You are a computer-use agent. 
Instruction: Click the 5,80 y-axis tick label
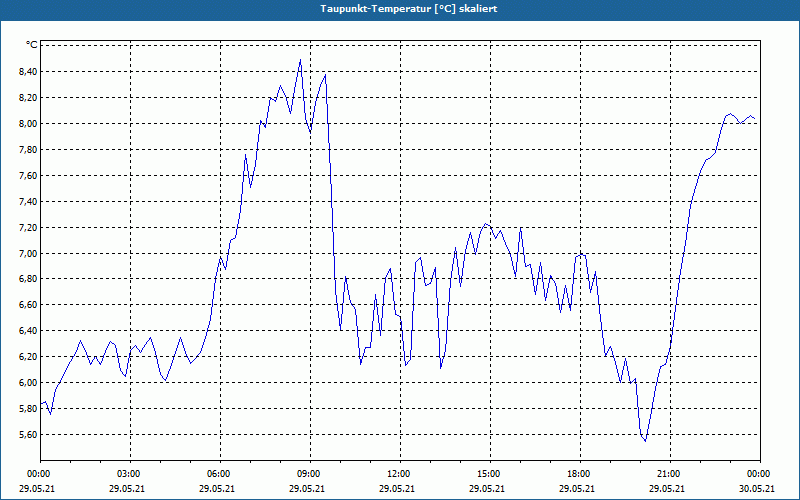26,409
